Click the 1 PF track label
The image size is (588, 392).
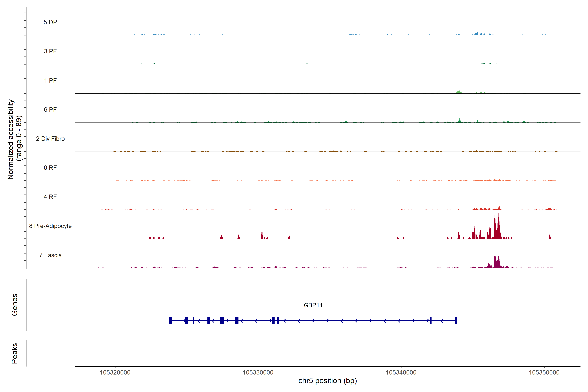[x=50, y=81]
